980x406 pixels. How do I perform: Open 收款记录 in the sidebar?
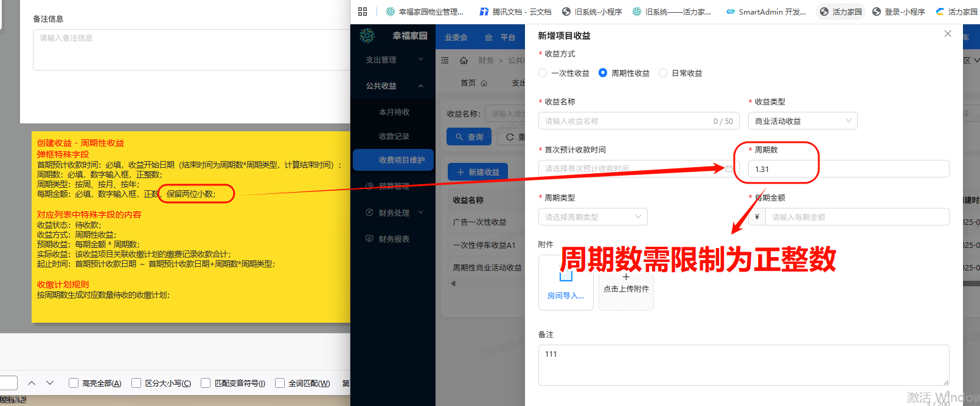[394, 136]
